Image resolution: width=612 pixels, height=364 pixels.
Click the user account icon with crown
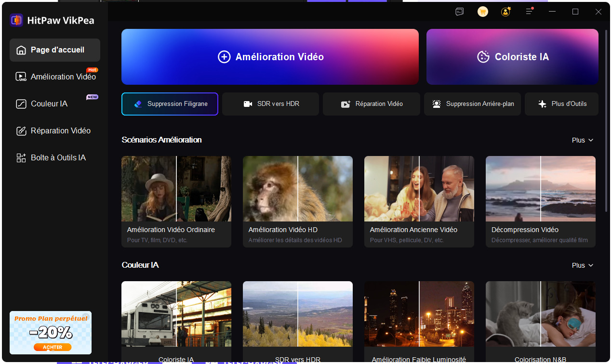[506, 12]
